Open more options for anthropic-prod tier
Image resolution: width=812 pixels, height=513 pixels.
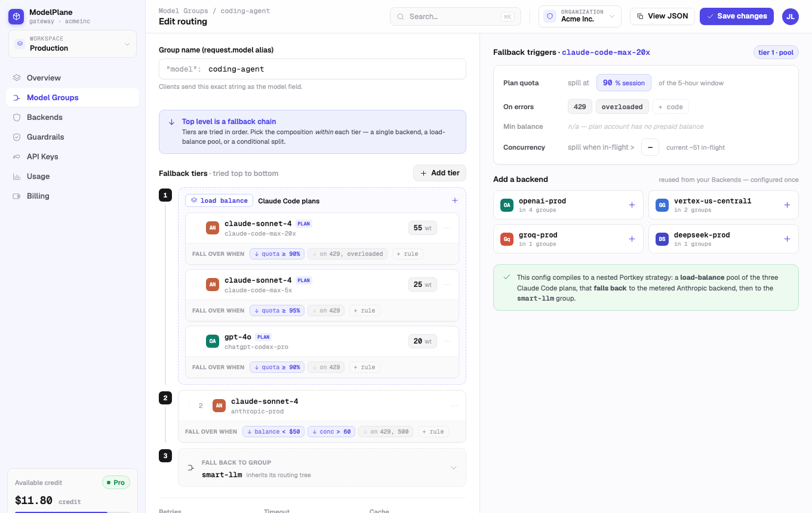(454, 406)
